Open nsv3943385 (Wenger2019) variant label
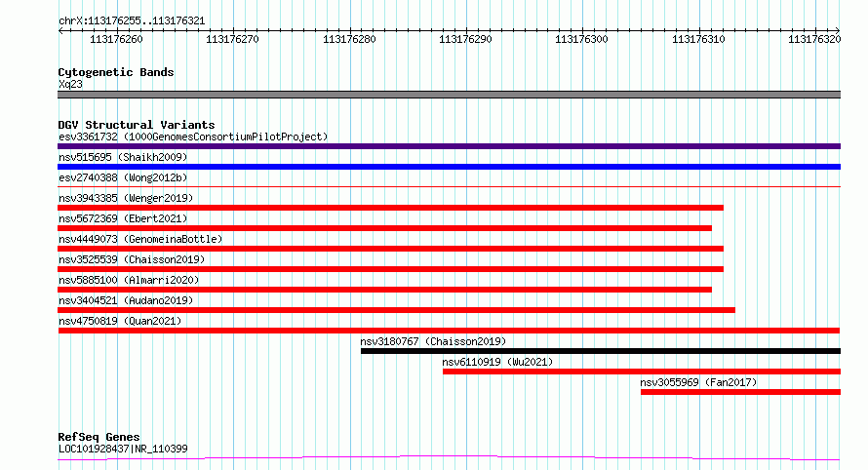The image size is (868, 470). point(126,198)
